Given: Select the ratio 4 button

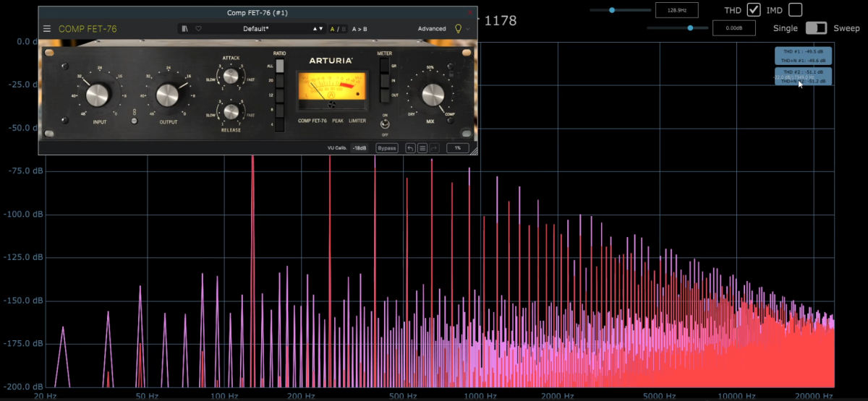Looking at the screenshot, I should coord(280,124).
